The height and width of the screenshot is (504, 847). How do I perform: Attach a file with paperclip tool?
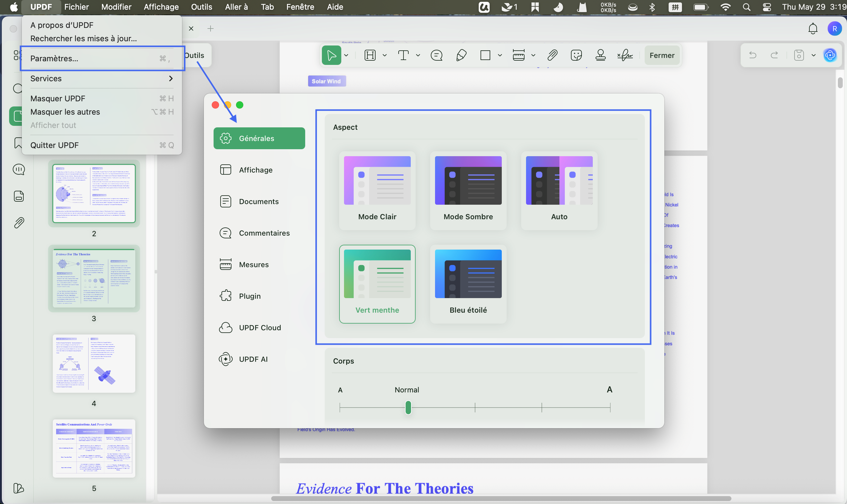(x=552, y=55)
